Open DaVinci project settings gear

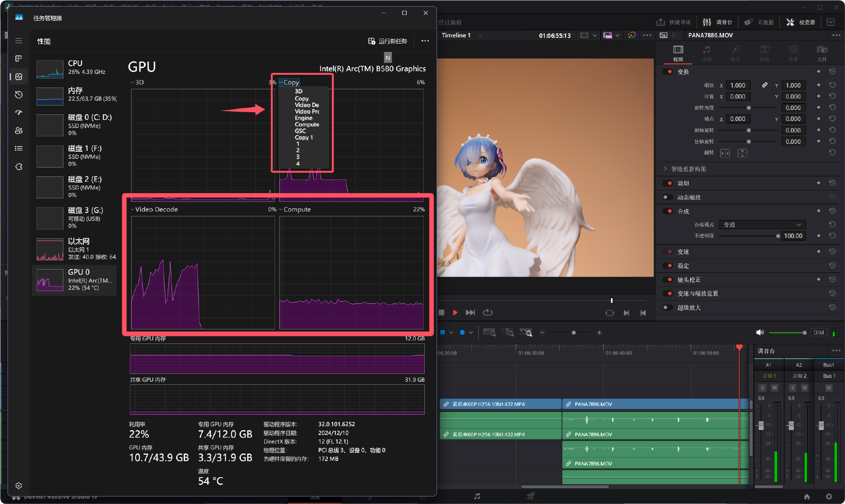click(829, 497)
